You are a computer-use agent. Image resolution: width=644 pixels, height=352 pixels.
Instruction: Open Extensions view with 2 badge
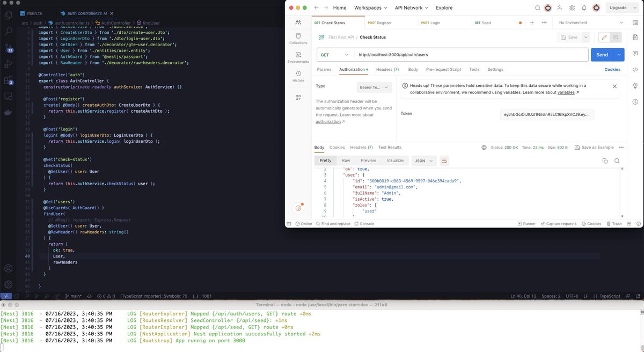pos(9,80)
